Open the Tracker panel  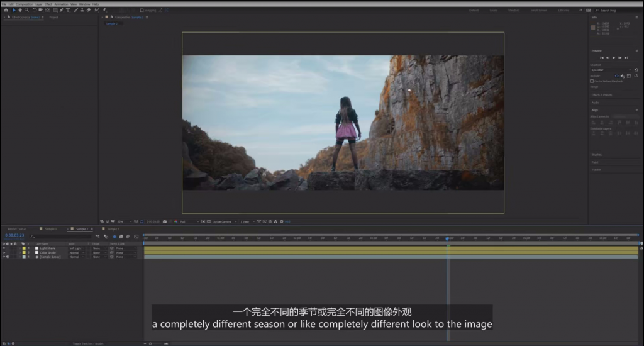coord(596,170)
